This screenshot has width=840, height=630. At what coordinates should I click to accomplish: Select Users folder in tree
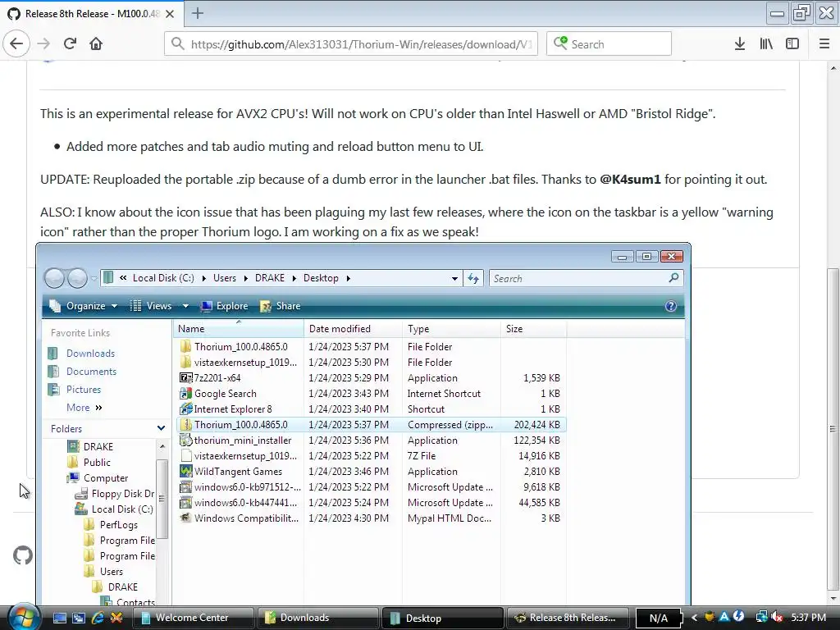[111, 572]
